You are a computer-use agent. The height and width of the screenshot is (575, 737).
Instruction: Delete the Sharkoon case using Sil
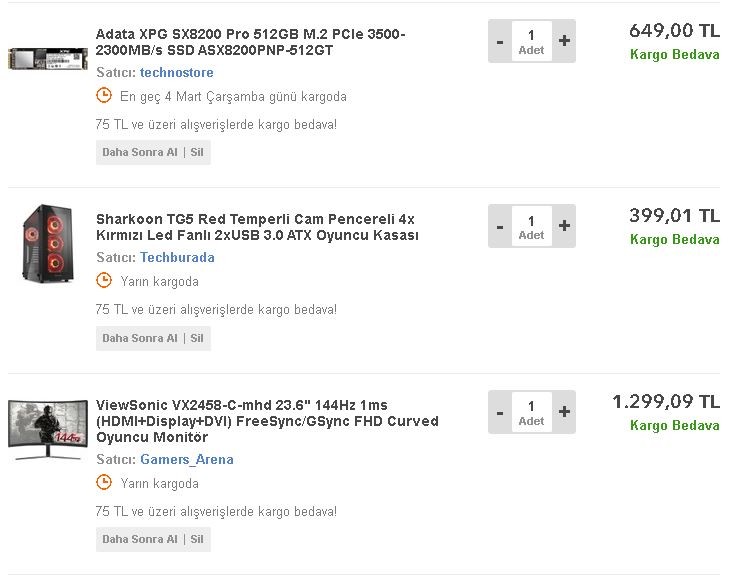(197, 338)
